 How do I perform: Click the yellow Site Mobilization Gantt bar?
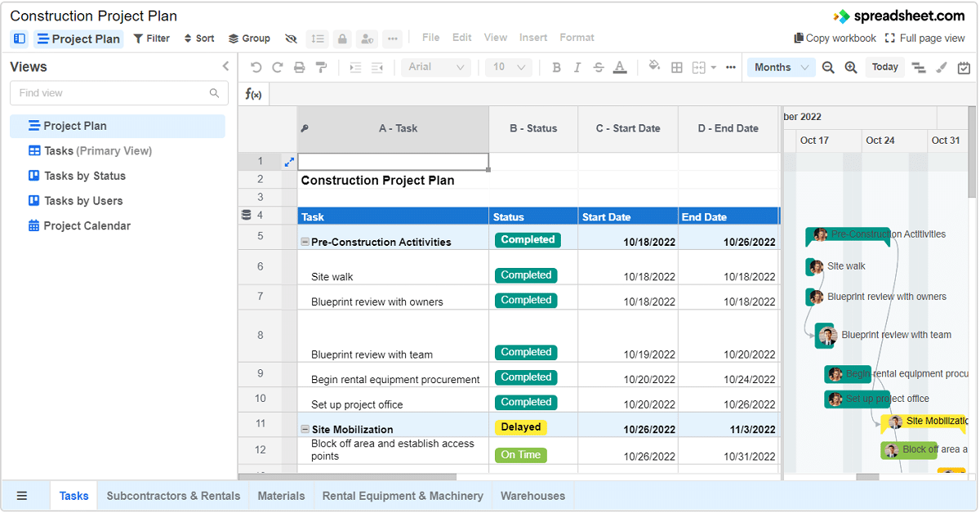click(x=923, y=422)
